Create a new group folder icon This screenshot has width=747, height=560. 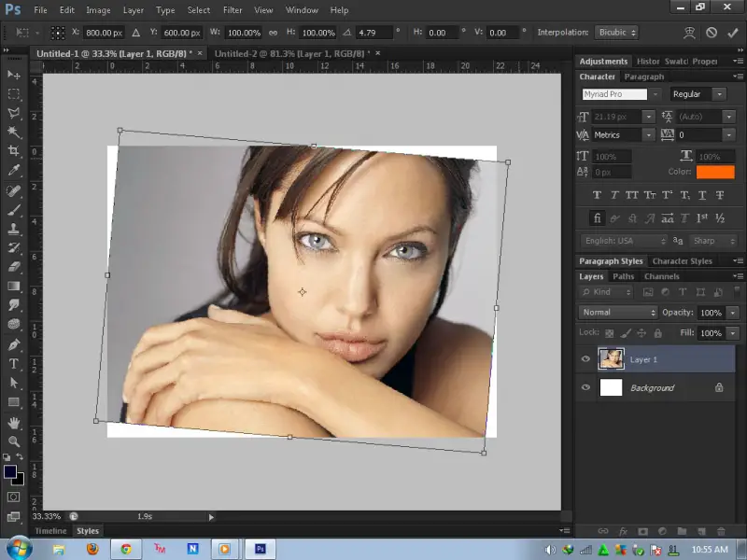tap(682, 531)
